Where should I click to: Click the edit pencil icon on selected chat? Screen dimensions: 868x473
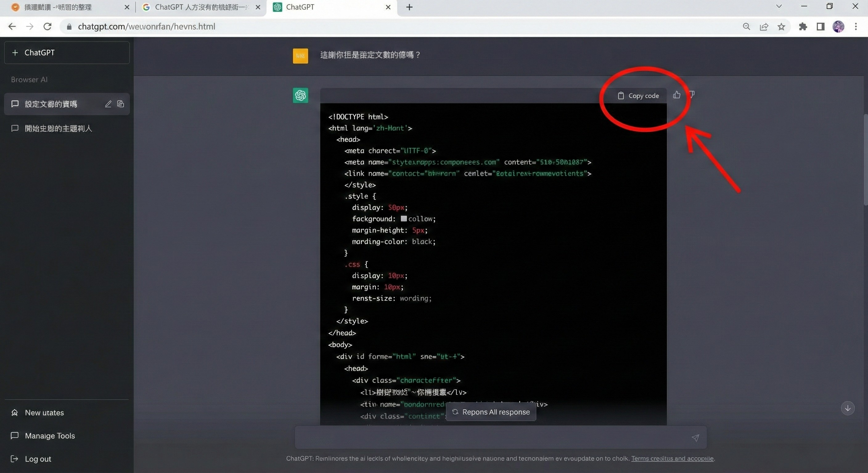click(108, 104)
